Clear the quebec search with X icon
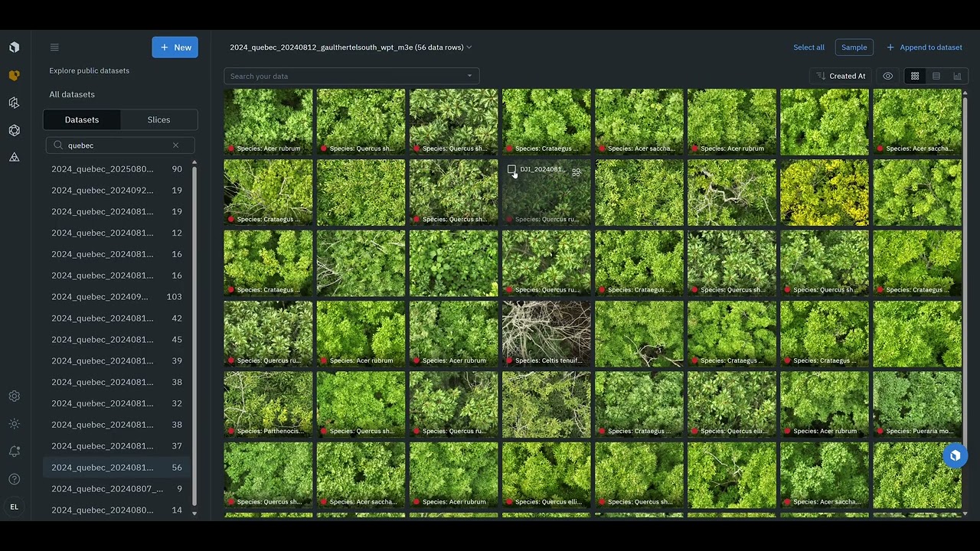The height and width of the screenshot is (551, 980). 175,145
